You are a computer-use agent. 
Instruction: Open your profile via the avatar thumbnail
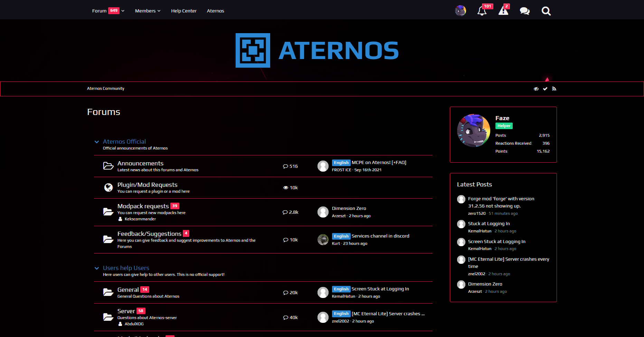(x=461, y=11)
